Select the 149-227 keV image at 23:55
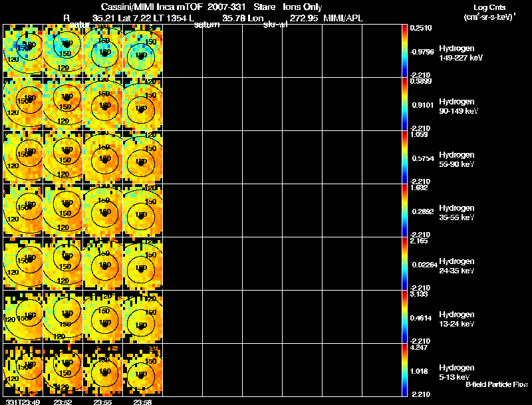 point(103,51)
